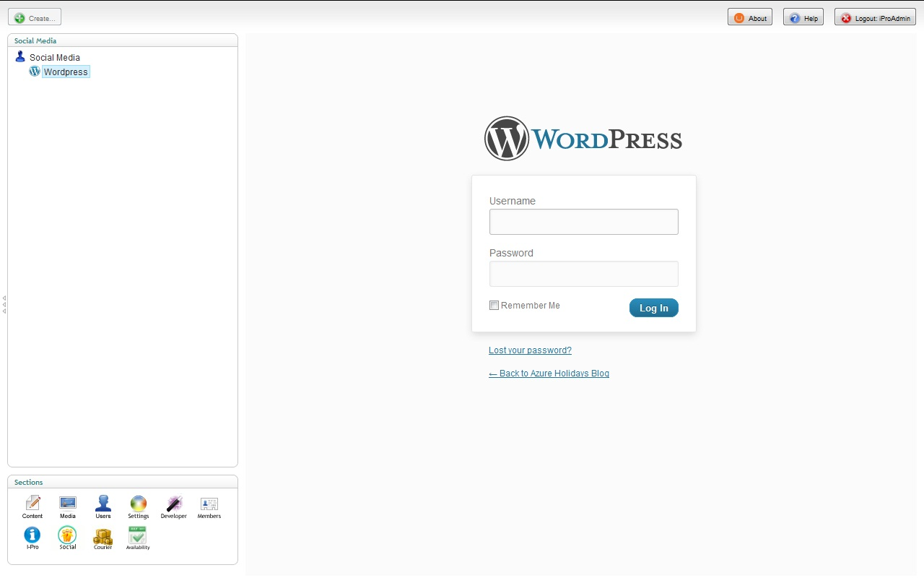Open the Courier section

[103, 538]
